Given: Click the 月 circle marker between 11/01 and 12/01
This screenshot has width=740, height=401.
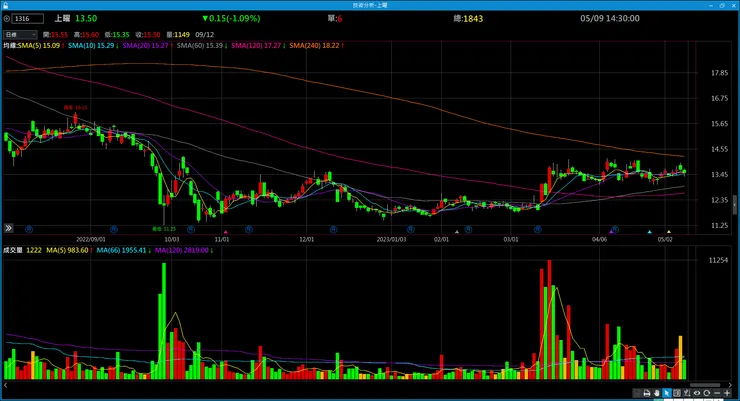Looking at the screenshot, I should pos(249,229).
